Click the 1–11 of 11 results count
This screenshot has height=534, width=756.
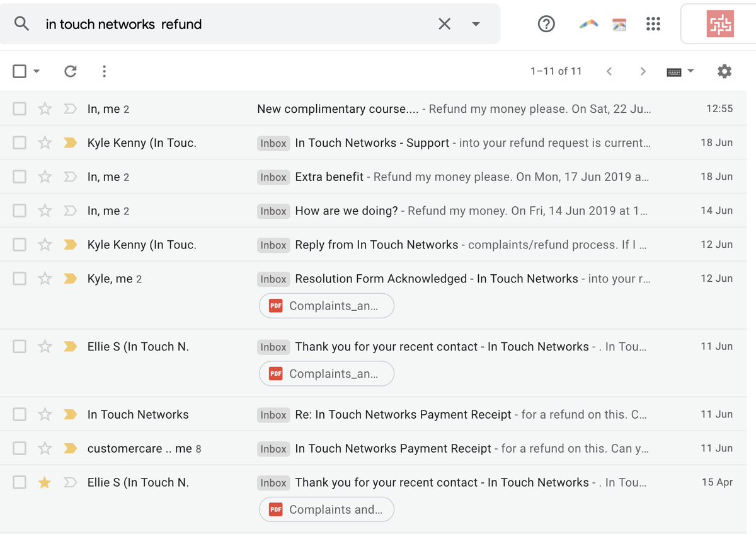pyautogui.click(x=556, y=71)
